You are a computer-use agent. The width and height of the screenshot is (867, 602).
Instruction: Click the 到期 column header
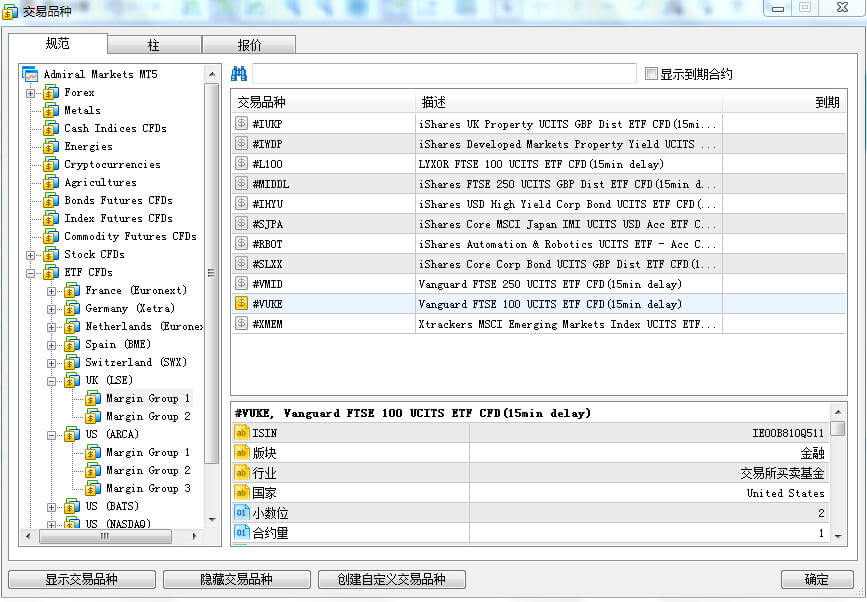(x=784, y=102)
